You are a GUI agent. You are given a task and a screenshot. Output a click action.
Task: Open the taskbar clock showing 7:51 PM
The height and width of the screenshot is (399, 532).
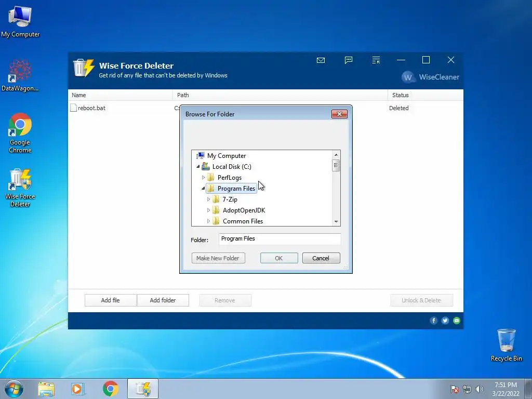coord(506,389)
